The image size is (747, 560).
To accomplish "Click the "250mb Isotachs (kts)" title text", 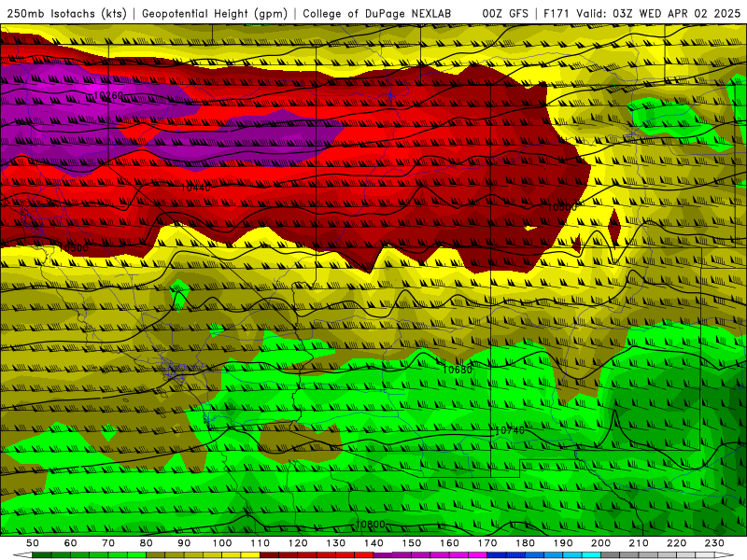I will 66,14.
